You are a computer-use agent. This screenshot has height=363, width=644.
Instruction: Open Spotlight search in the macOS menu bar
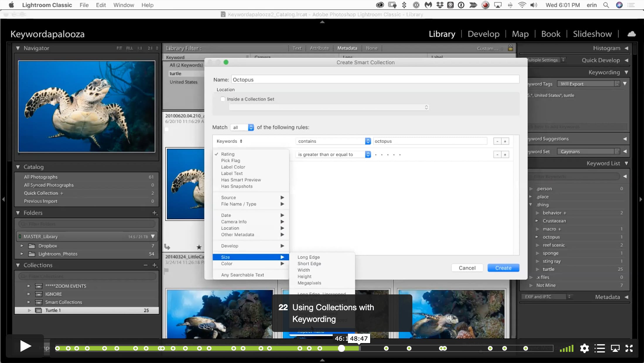pos(606,5)
